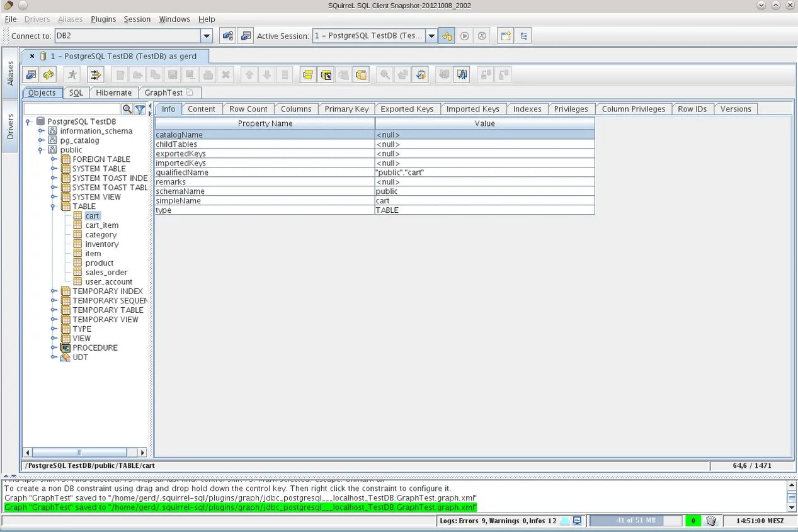
Task: Click the new session properties icon
Action: pyautogui.click(x=246, y=36)
